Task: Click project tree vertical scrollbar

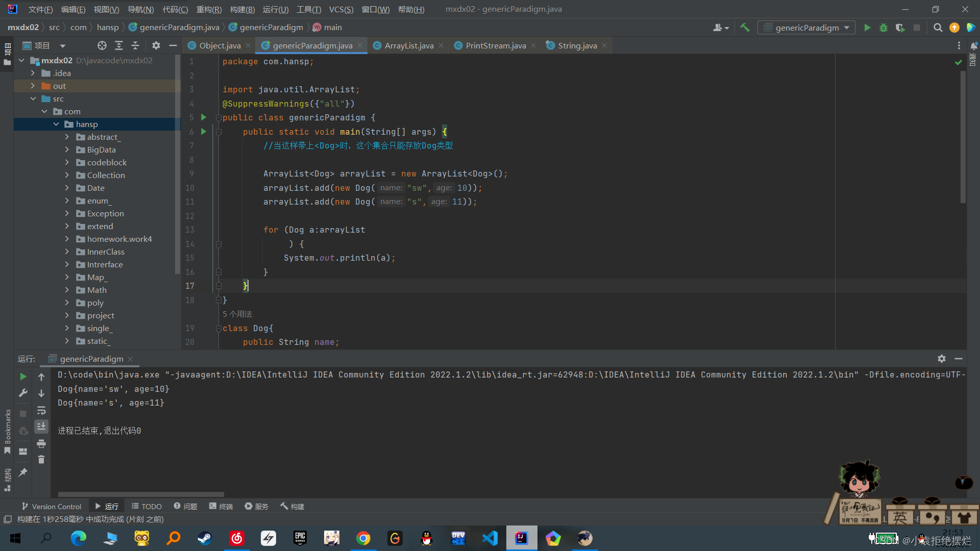Action: click(x=178, y=163)
